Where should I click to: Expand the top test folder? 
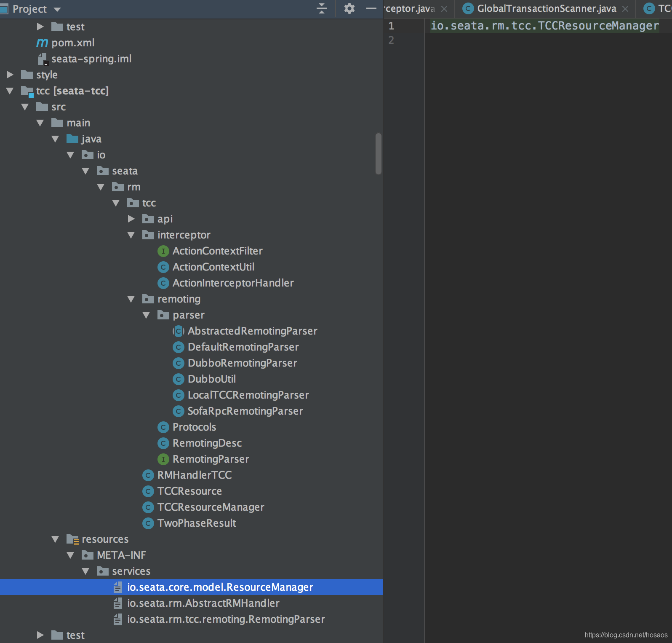pyautogui.click(x=40, y=27)
